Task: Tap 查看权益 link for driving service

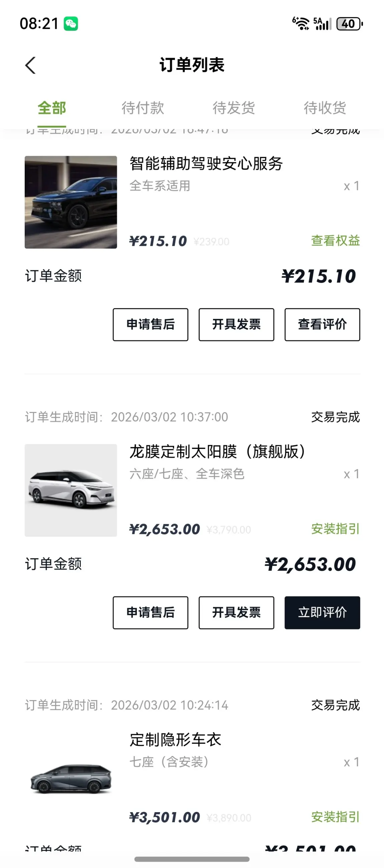Action: click(x=335, y=241)
